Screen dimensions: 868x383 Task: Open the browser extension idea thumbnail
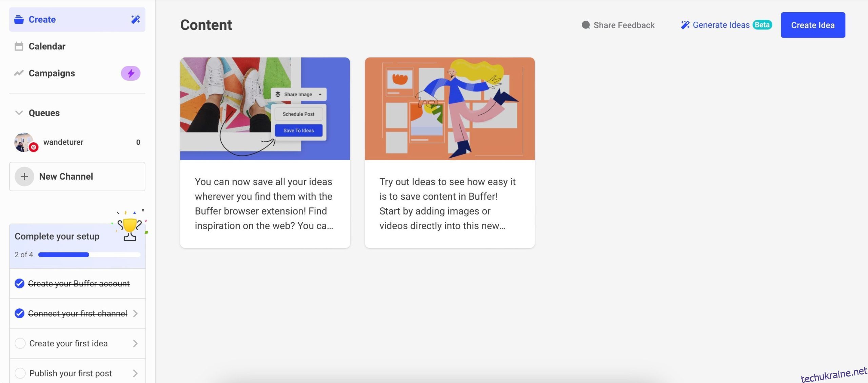pyautogui.click(x=265, y=108)
